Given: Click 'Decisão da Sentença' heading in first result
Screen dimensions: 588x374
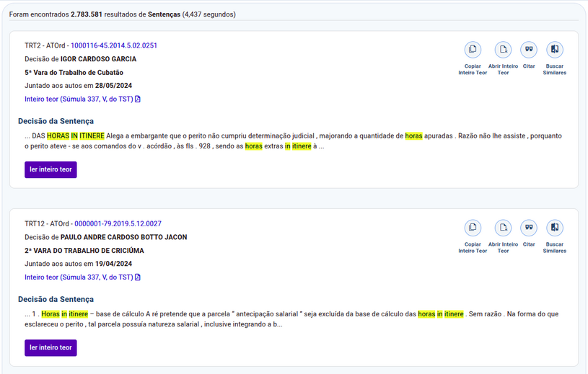Looking at the screenshot, I should (x=56, y=121).
